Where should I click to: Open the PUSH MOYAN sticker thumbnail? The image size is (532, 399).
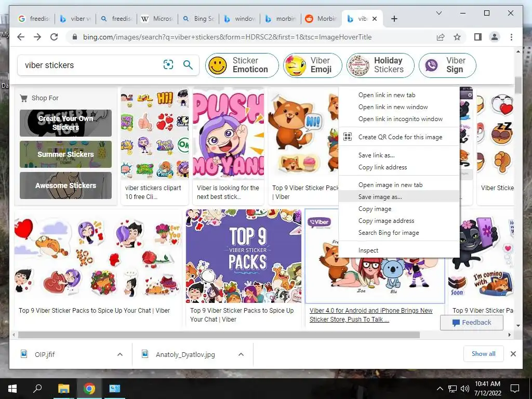tap(229, 134)
